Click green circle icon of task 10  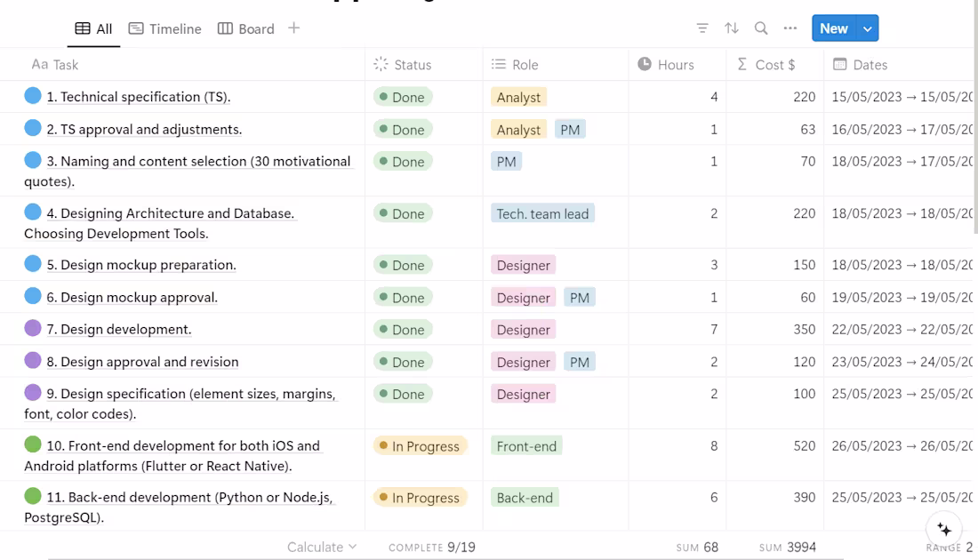[33, 444]
